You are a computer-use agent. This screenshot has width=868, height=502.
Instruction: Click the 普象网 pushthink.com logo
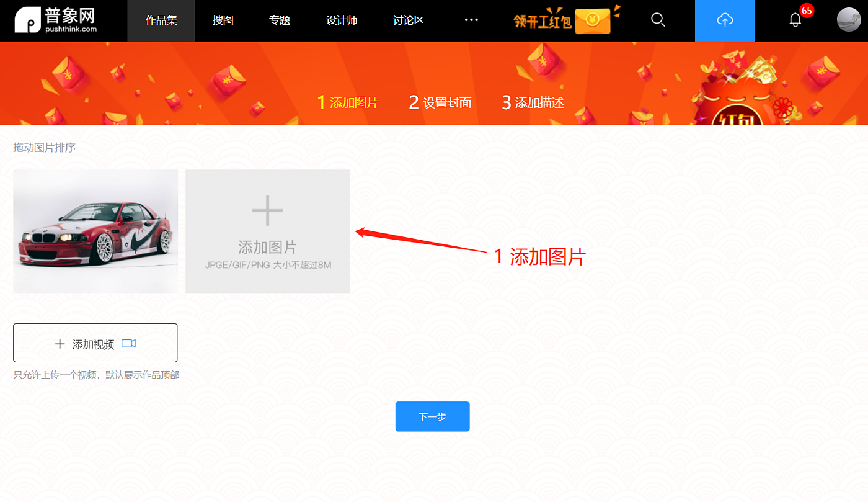[56, 20]
